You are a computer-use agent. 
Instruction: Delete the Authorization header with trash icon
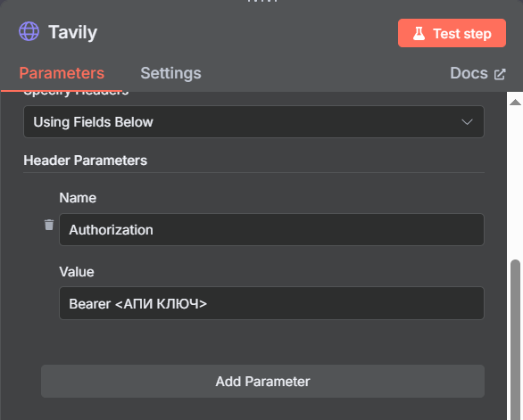coord(49,225)
